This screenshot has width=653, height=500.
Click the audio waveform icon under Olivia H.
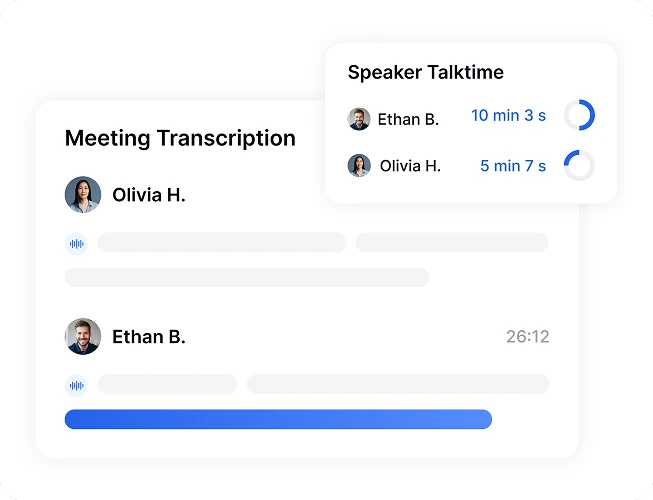[76, 243]
